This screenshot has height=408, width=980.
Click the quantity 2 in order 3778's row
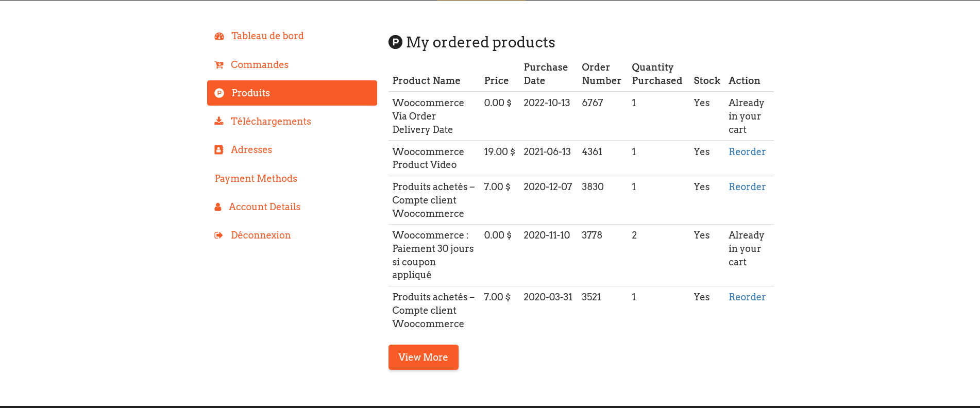click(x=634, y=235)
